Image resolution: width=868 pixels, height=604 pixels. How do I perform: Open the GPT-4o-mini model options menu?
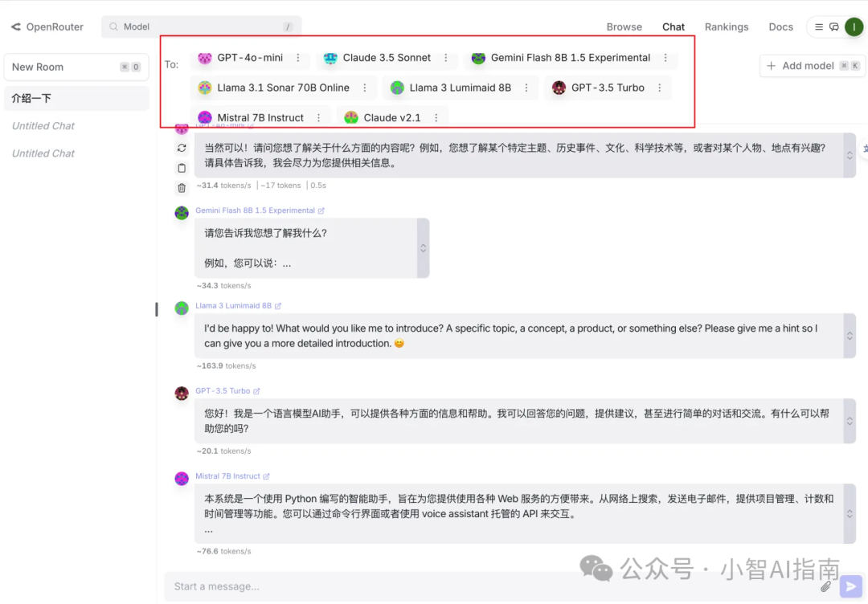(x=298, y=58)
